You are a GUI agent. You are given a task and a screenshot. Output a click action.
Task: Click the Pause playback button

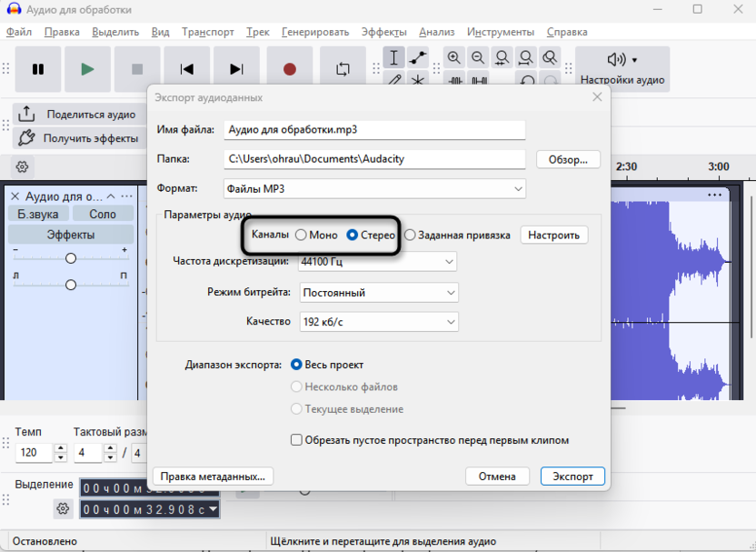point(38,69)
